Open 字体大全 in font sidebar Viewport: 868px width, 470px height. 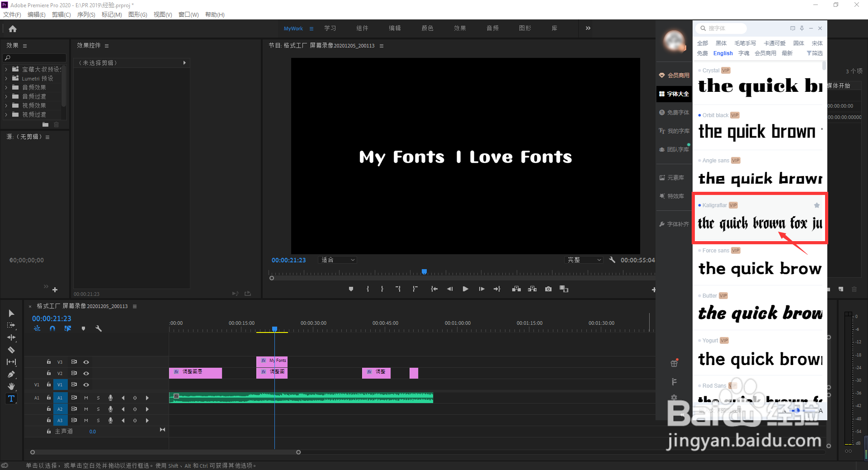click(x=674, y=94)
